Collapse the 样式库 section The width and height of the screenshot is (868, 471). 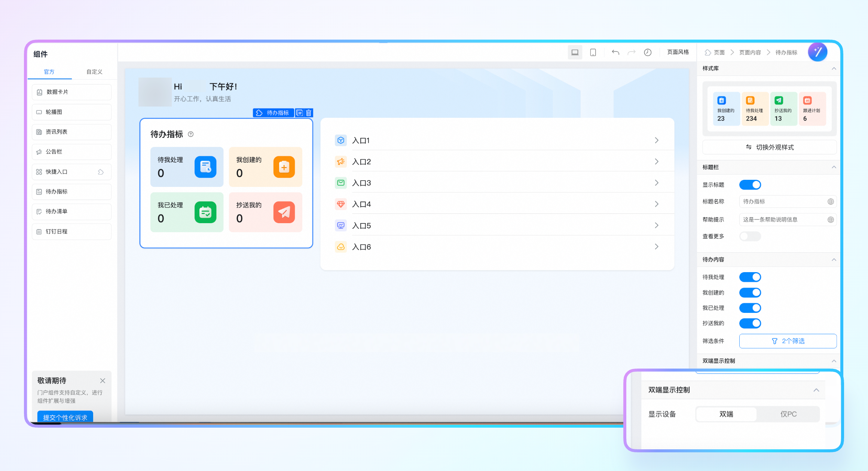834,68
